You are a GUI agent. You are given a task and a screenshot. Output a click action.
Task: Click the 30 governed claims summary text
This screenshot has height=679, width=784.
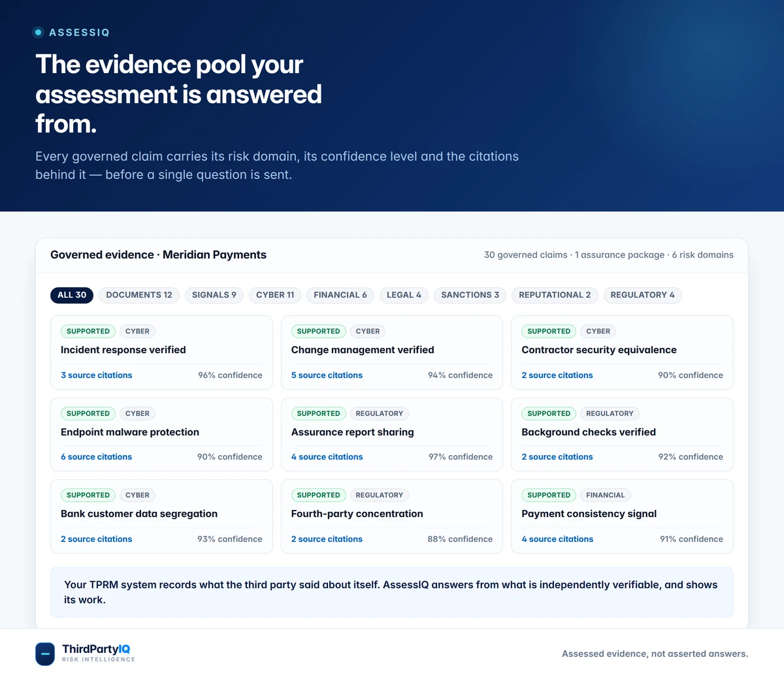point(609,255)
